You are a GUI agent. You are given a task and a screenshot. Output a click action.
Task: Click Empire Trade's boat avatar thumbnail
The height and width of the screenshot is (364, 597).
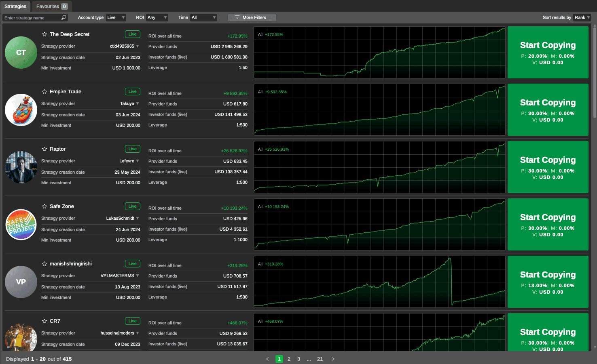[x=21, y=109]
